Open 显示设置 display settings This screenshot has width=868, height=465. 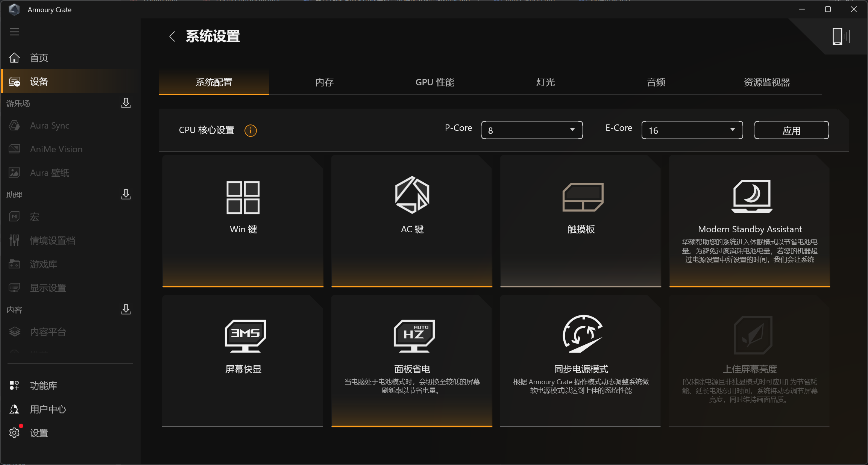pos(71,288)
